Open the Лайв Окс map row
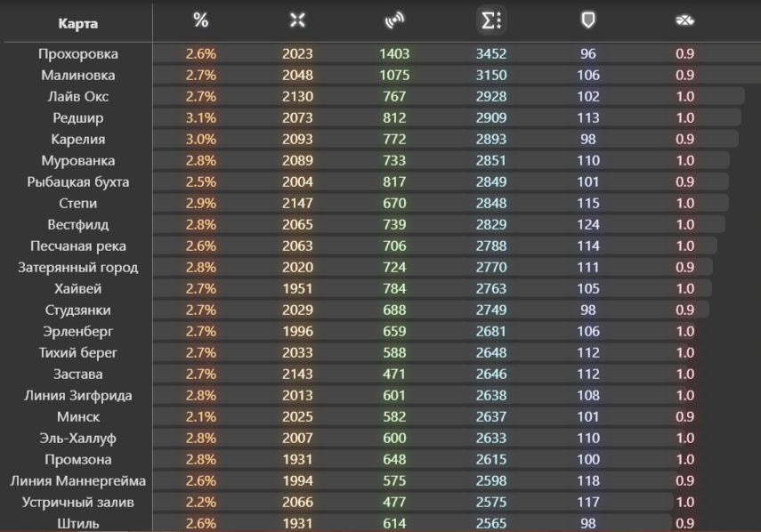The image size is (761, 532). pyautogui.click(x=78, y=97)
